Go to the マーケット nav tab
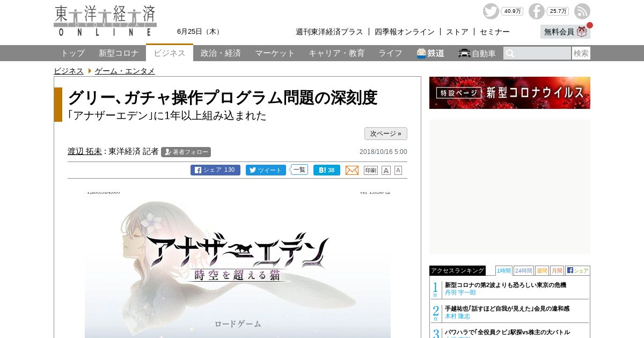Image resolution: width=644 pixels, height=338 pixels. point(275,53)
